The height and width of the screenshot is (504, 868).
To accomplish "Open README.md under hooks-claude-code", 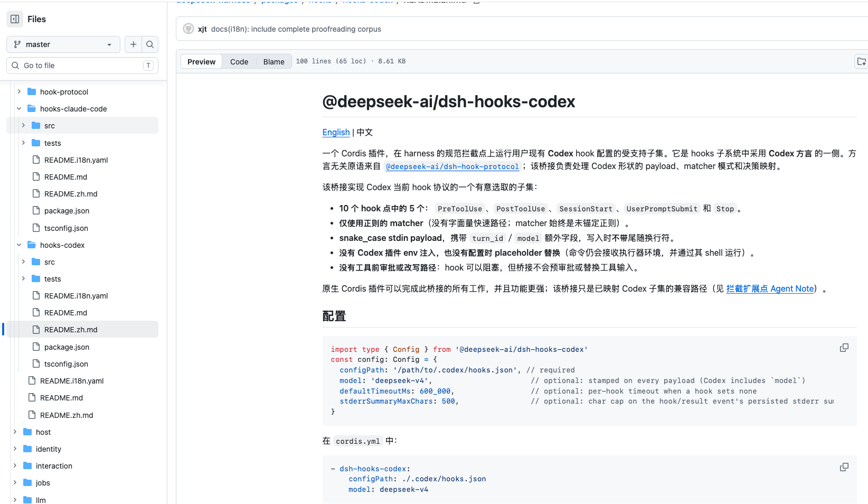I will point(65,176).
